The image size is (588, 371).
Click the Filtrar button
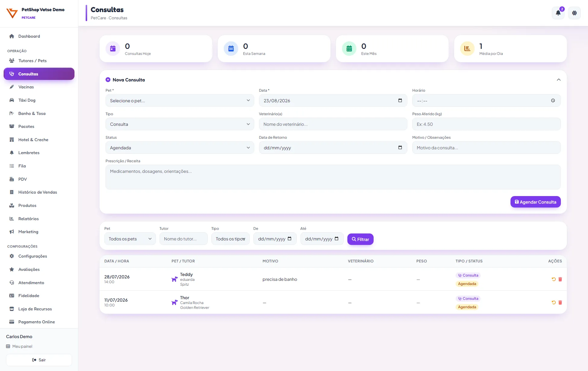pyautogui.click(x=360, y=239)
